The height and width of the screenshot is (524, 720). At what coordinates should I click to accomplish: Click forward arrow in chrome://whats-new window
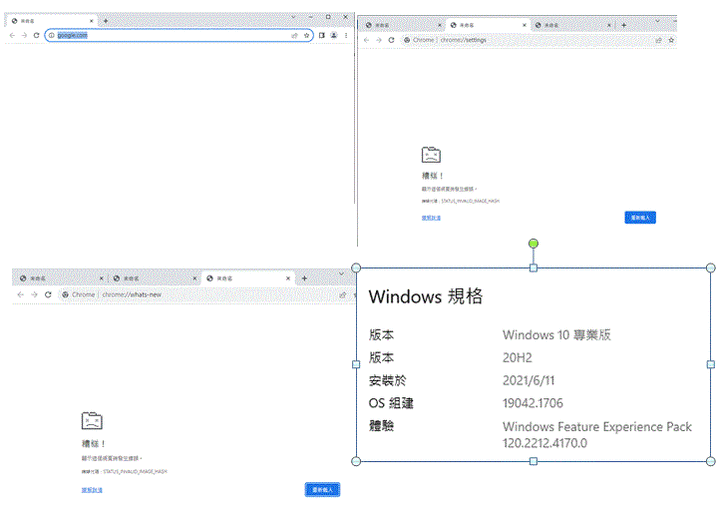[34, 295]
